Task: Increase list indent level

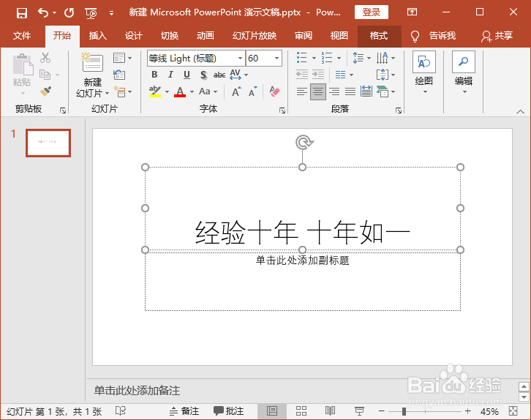Action: (318, 74)
